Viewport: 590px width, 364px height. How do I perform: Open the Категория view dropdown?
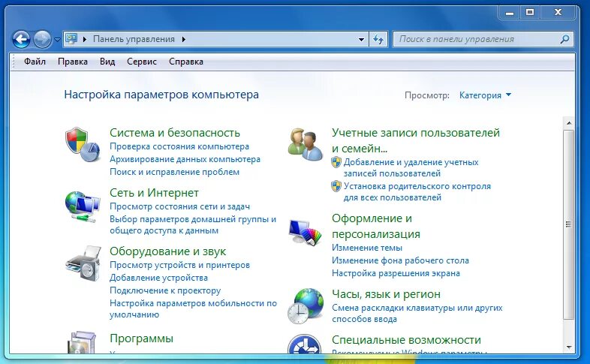485,95
